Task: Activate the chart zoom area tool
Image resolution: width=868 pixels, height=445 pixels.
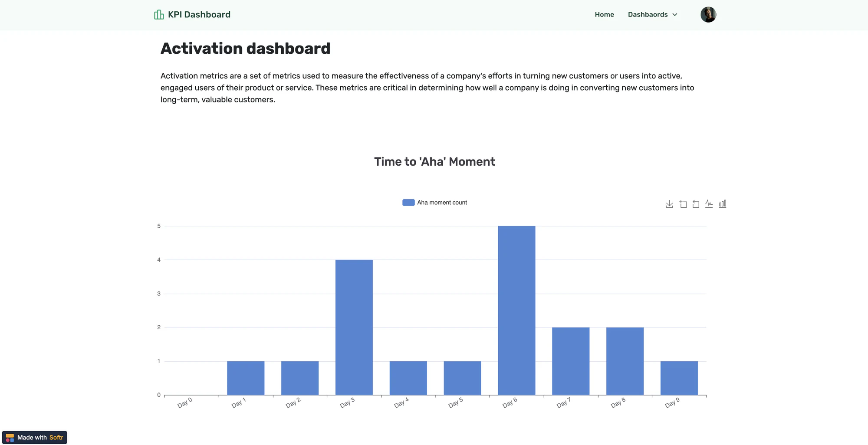Action: click(x=683, y=204)
